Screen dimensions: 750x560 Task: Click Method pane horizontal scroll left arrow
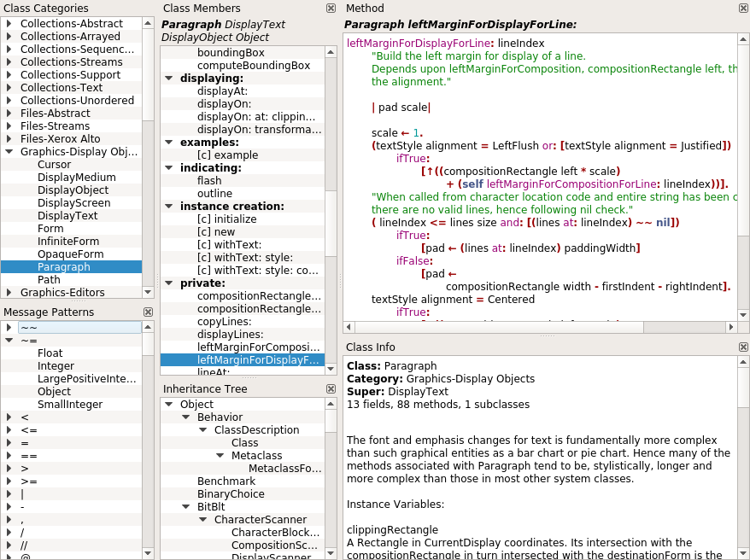(x=349, y=327)
